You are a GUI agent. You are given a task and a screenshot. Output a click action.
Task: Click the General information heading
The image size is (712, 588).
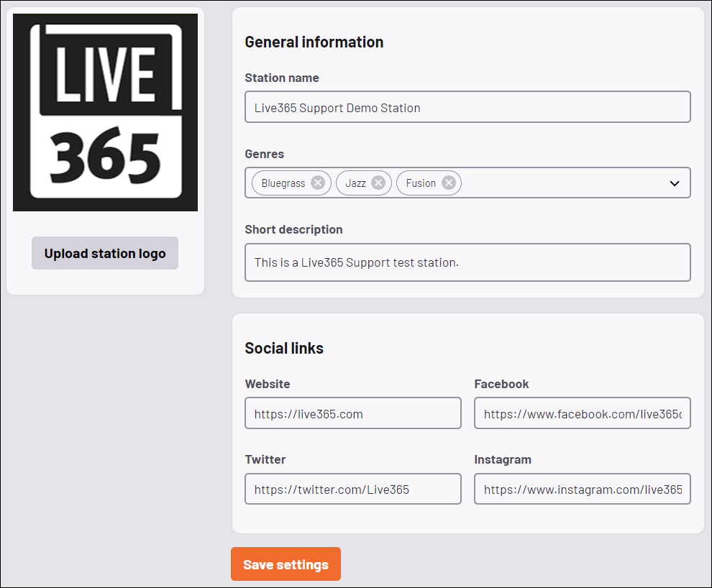tap(314, 42)
